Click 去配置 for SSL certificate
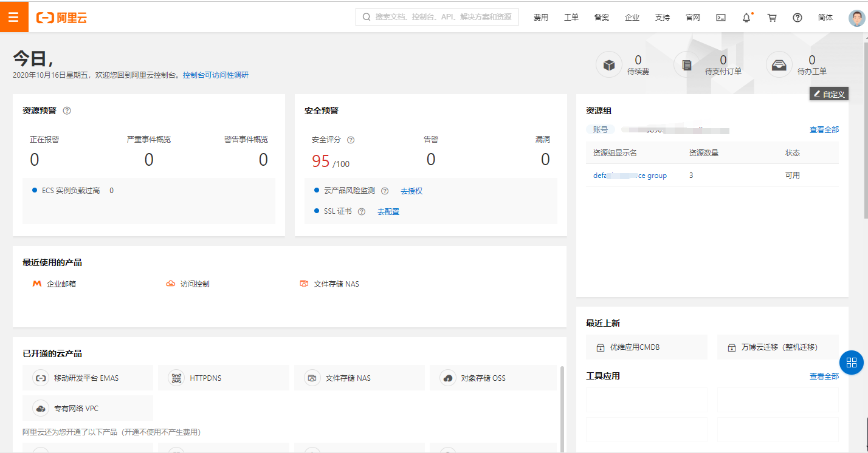Screen dimensions: 868x453 [388, 211]
